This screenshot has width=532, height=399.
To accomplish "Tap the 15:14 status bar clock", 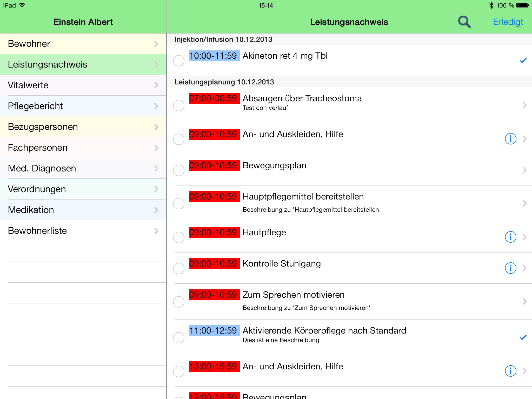I will [266, 5].
